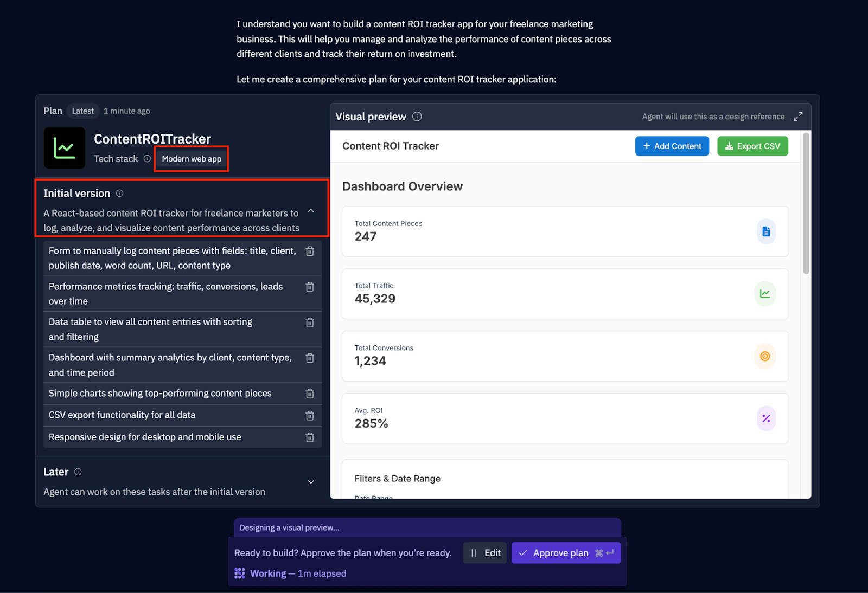Screen dimensions: 868x593
Task: Click the Add Content button in preview
Action: click(672, 146)
